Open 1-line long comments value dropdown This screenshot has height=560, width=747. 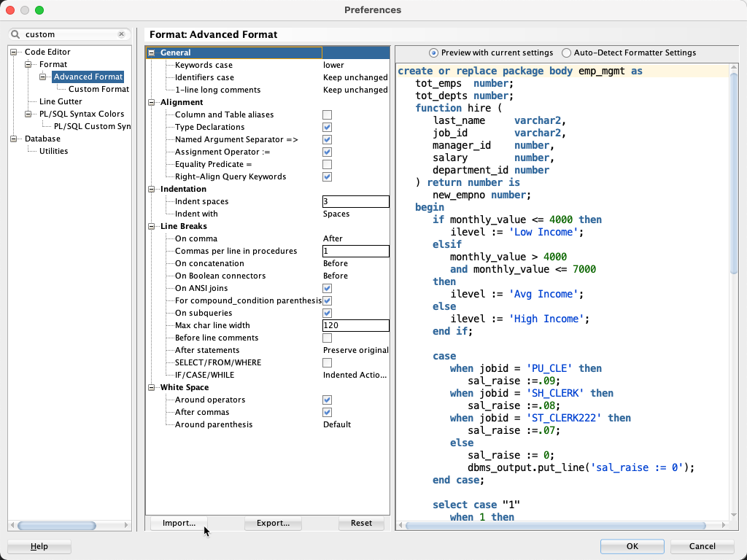pyautogui.click(x=355, y=90)
